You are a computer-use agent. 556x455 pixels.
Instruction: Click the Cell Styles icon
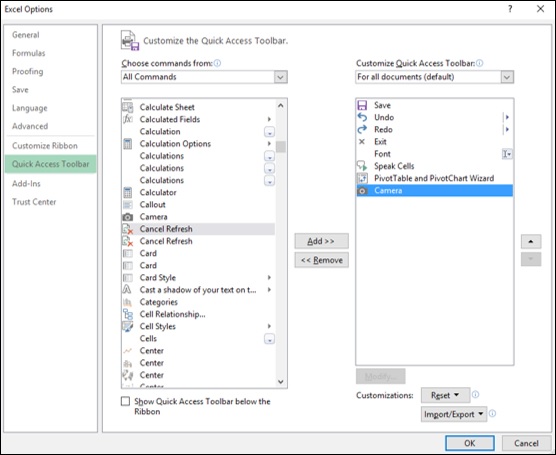(x=128, y=326)
